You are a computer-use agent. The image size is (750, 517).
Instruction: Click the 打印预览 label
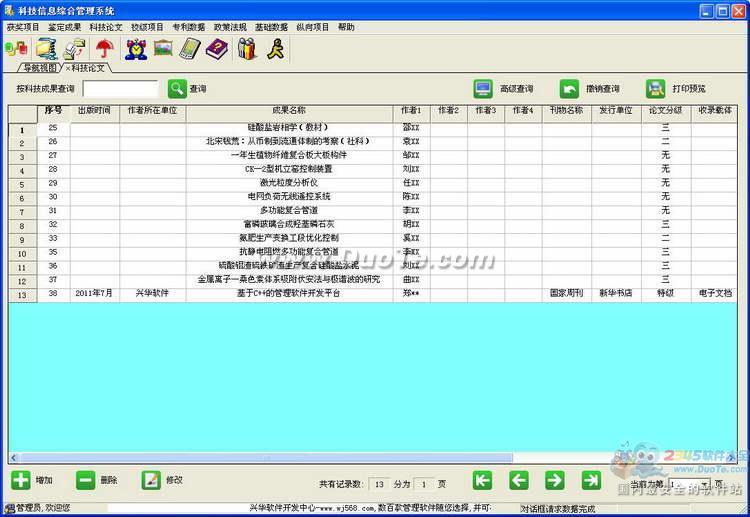point(689,89)
